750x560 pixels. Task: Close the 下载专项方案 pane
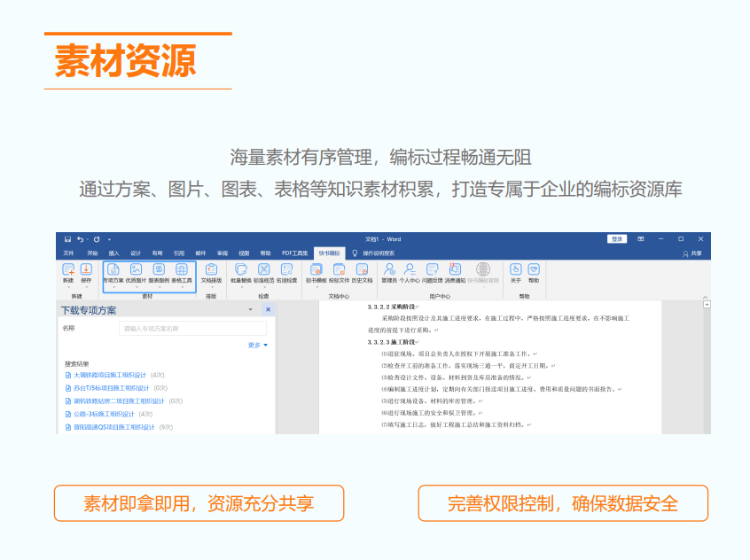pyautogui.click(x=268, y=309)
